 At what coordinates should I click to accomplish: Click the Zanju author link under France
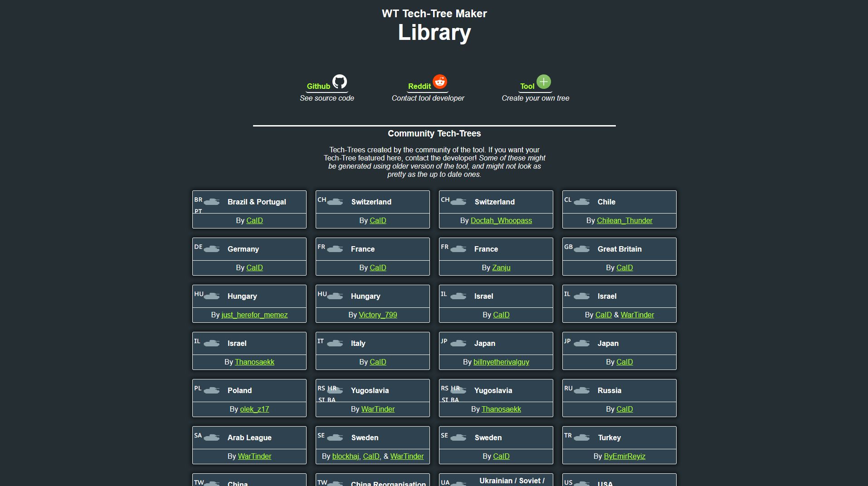[501, 268]
